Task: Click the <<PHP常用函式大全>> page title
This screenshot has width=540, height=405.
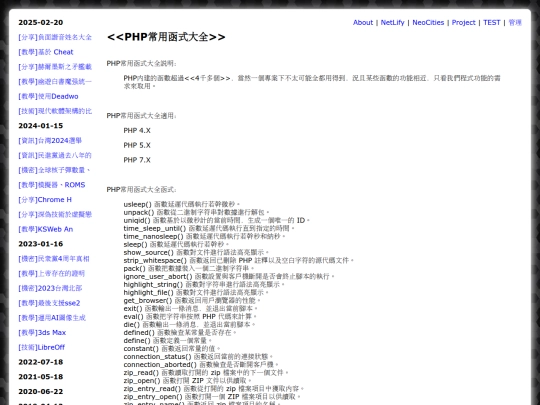Action: coord(166,37)
